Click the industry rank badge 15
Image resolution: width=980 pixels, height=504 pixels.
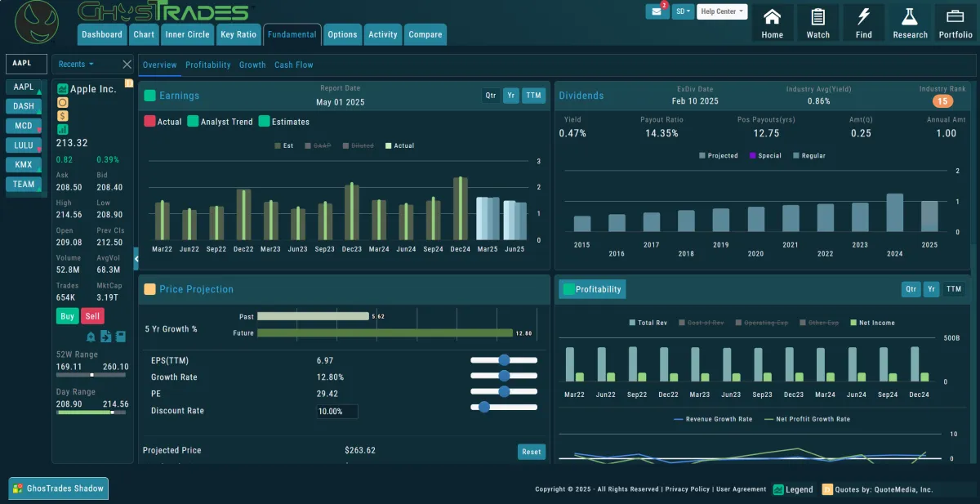(x=942, y=101)
